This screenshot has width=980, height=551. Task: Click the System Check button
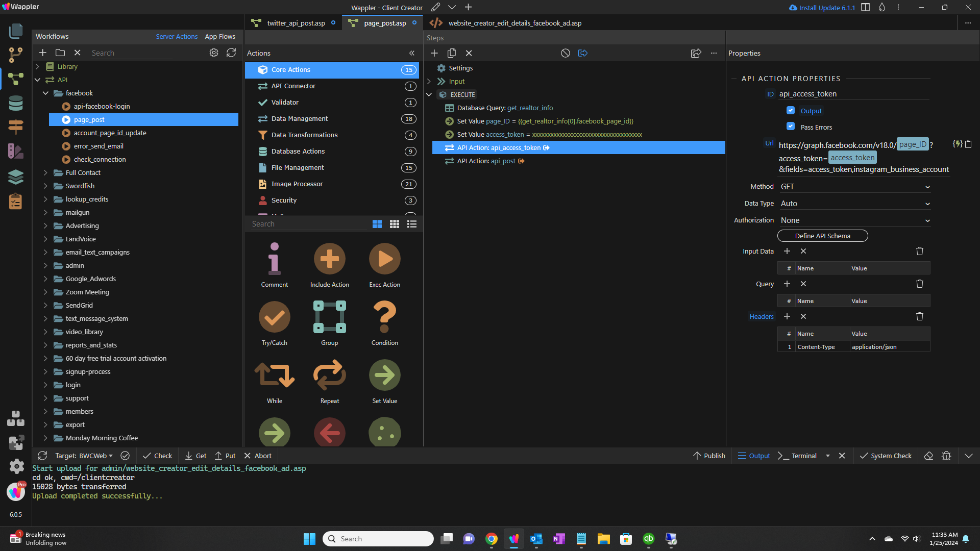(x=886, y=456)
